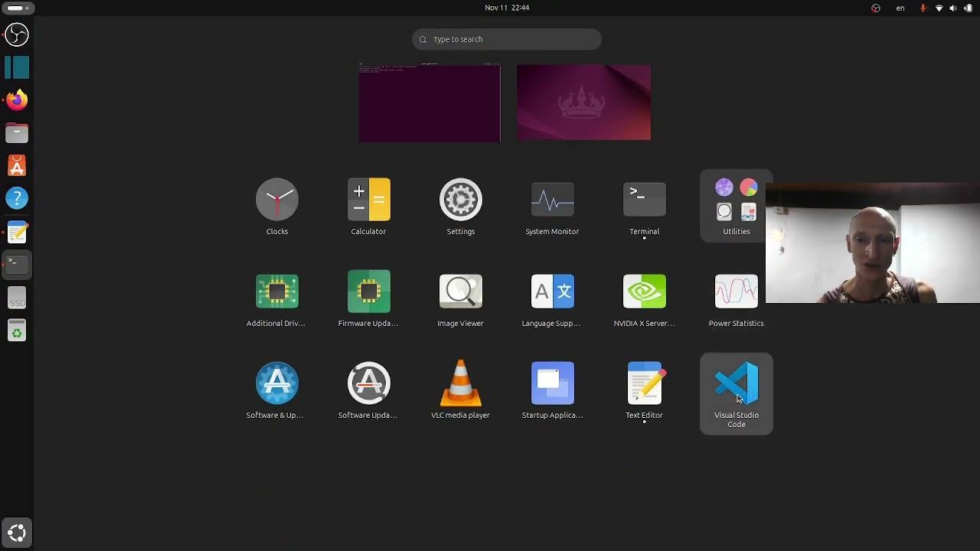Open Text Editor from the app grid
Screen dimensions: 980x551
644,390
